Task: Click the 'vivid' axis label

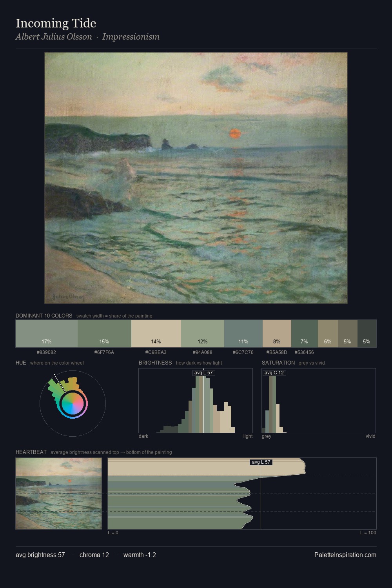Action: tap(370, 436)
